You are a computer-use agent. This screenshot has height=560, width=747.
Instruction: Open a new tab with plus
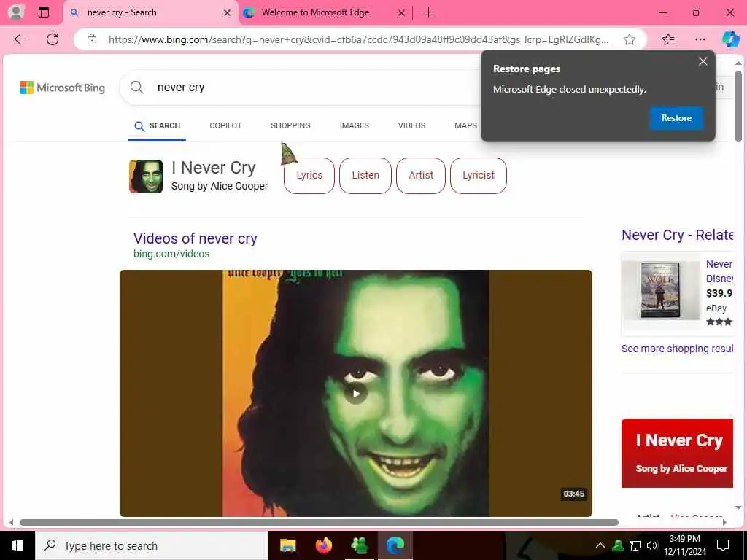(428, 12)
